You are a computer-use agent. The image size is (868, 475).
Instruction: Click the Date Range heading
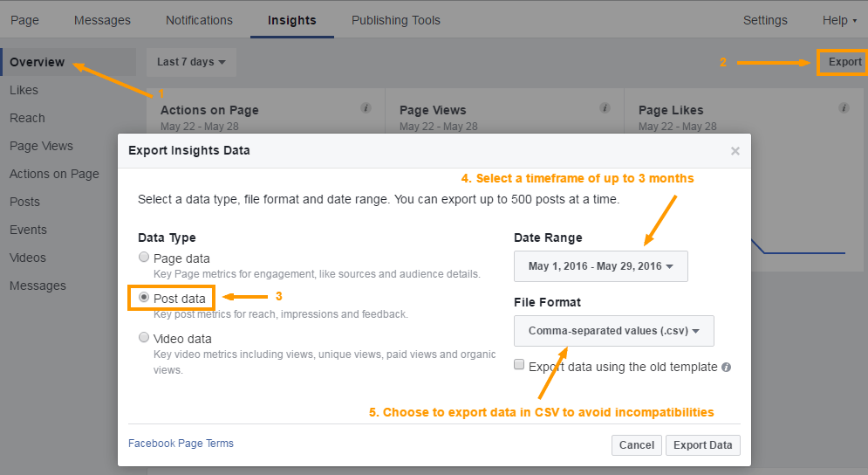548,237
